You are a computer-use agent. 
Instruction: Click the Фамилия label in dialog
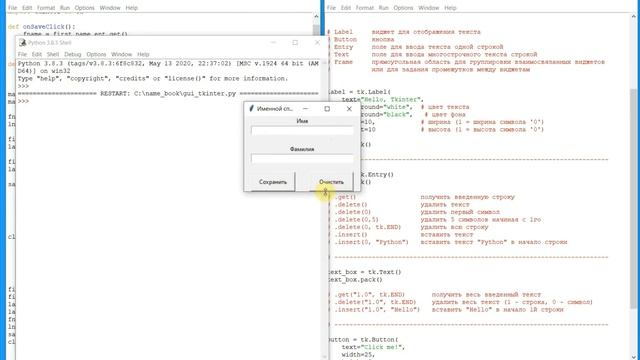pyautogui.click(x=302, y=149)
